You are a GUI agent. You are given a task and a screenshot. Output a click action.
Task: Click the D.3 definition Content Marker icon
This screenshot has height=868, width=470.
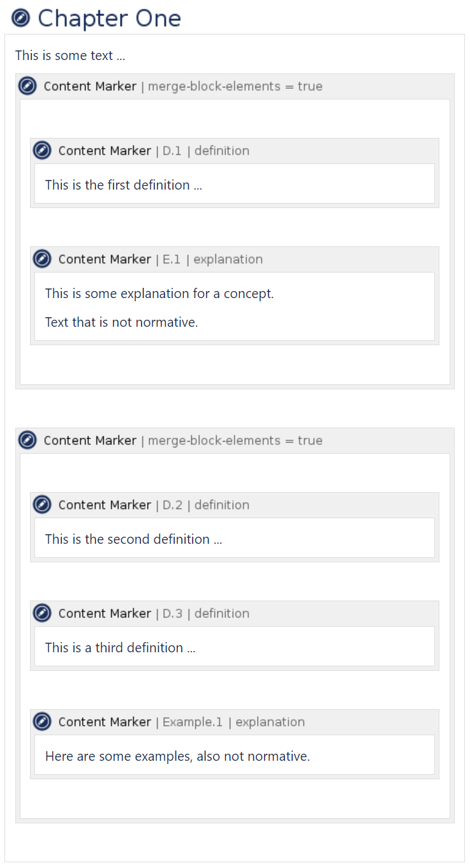[x=42, y=613]
